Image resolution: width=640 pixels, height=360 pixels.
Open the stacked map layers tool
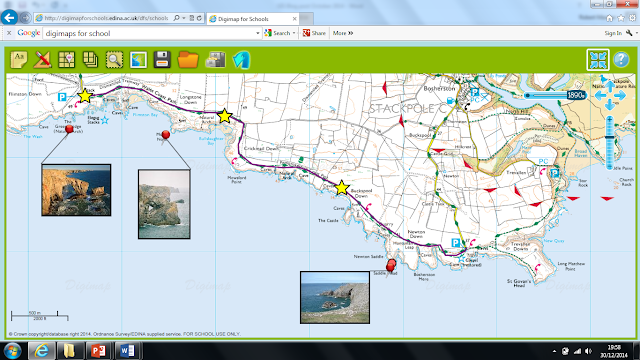click(90, 60)
